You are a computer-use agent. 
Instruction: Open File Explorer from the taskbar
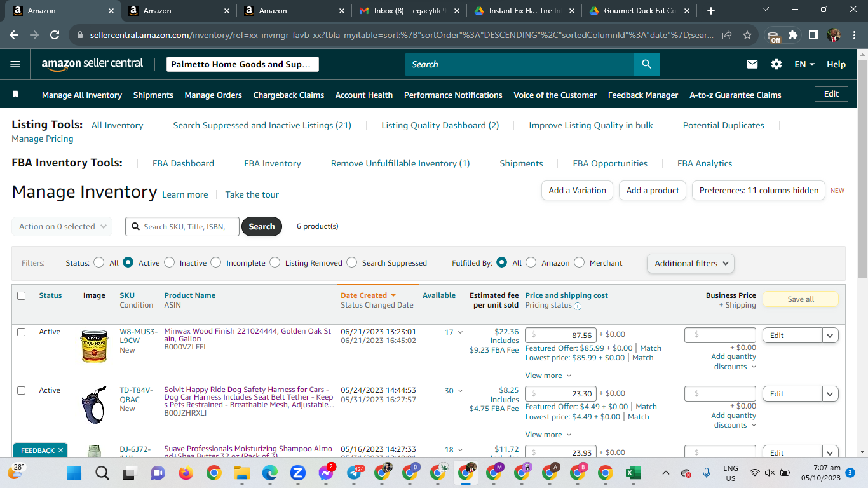pos(241,473)
